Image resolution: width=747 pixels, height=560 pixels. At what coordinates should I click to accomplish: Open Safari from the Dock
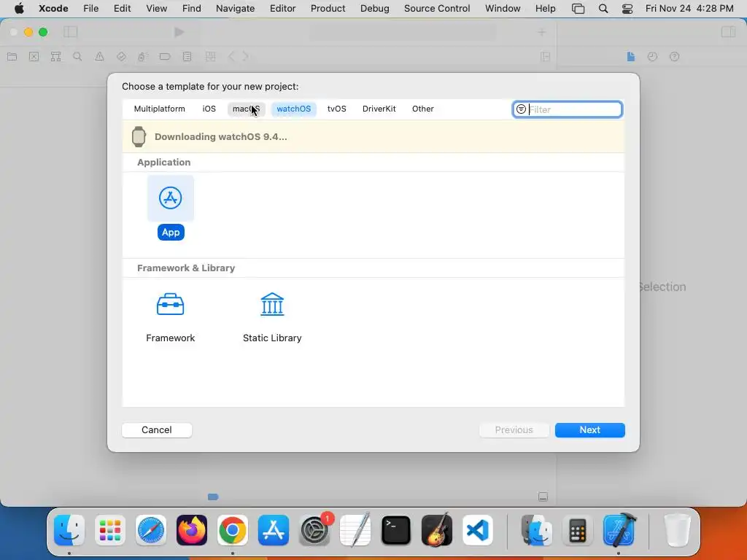click(151, 530)
